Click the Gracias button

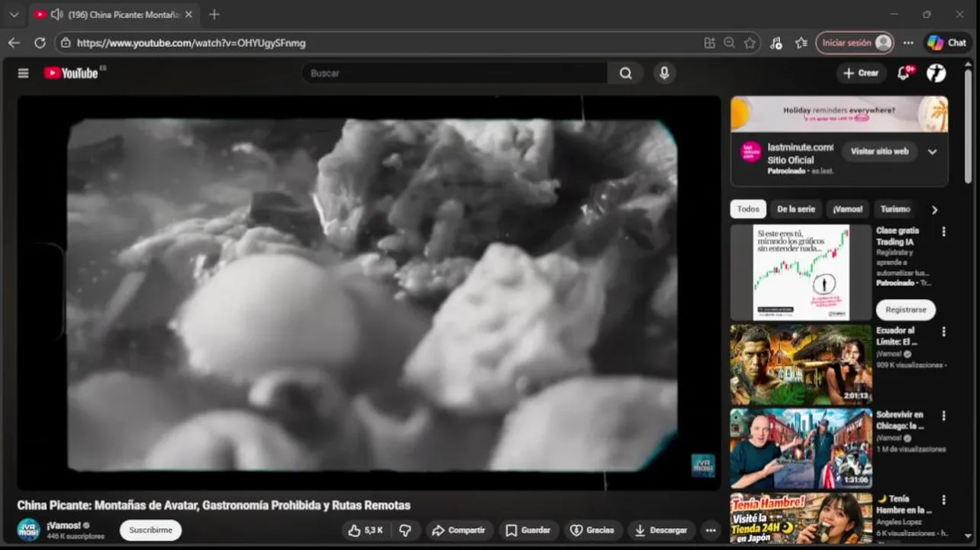tap(592, 530)
